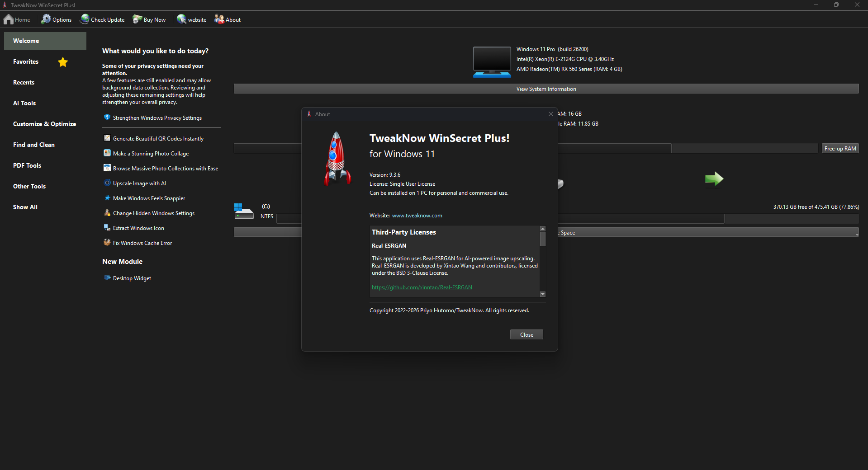Go to Find and Clean section

point(34,145)
